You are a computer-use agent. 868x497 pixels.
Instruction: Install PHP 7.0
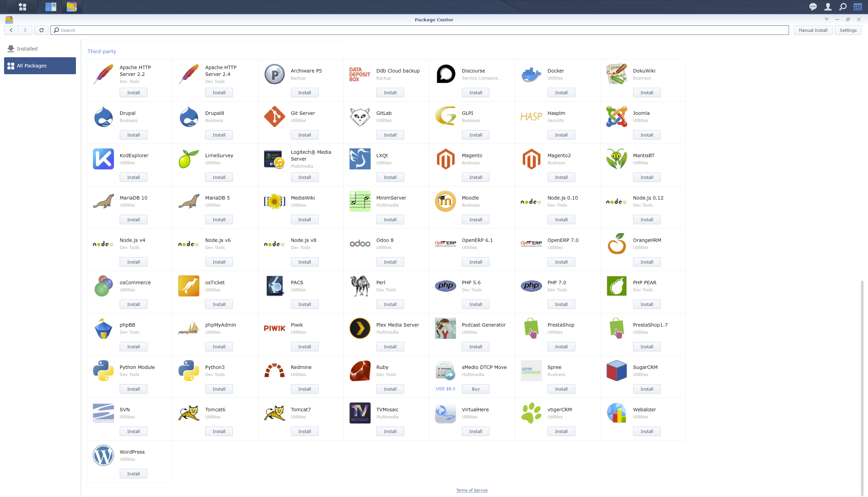pyautogui.click(x=561, y=304)
